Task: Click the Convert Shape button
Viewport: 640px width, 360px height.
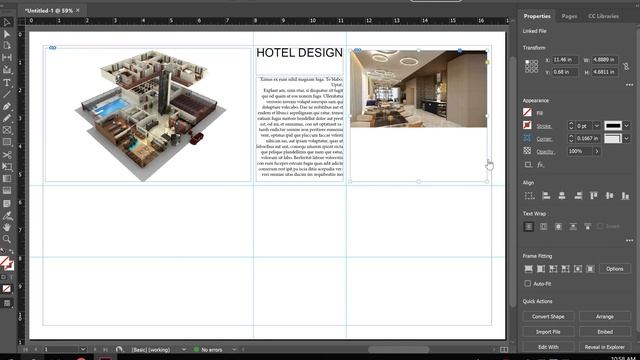Action: click(548, 316)
